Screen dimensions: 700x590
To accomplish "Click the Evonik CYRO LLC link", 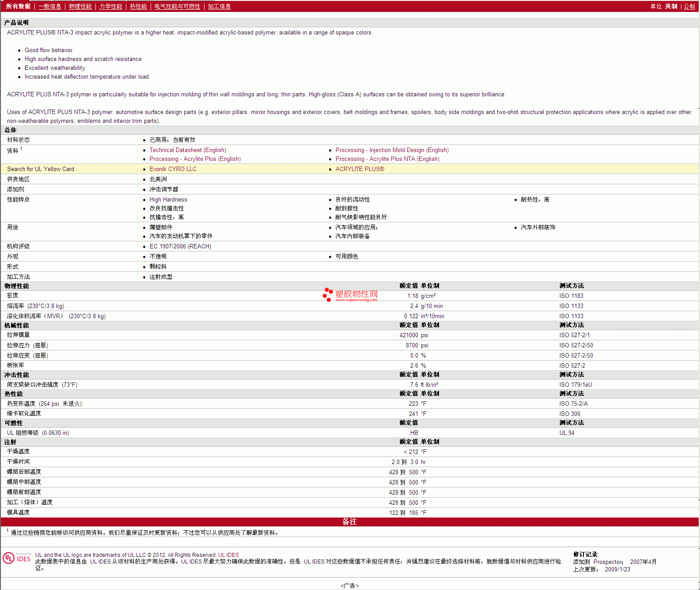I will (173, 169).
